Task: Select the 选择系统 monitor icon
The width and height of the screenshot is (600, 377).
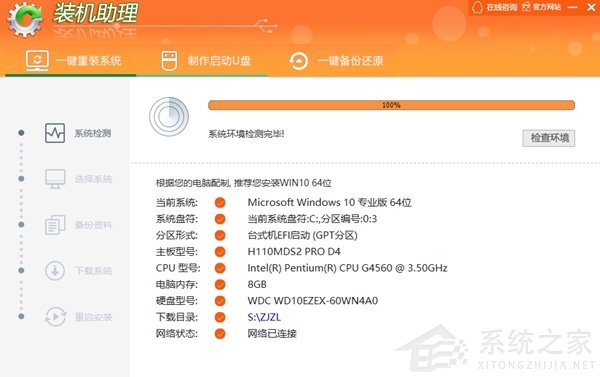Action: pyautogui.click(x=55, y=179)
